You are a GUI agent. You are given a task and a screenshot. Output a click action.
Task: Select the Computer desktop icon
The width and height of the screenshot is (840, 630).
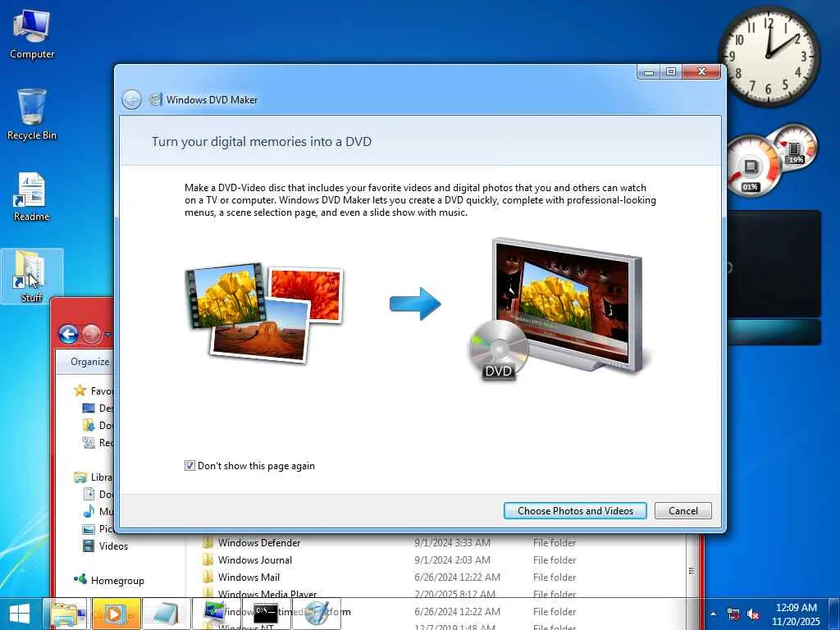32,34
